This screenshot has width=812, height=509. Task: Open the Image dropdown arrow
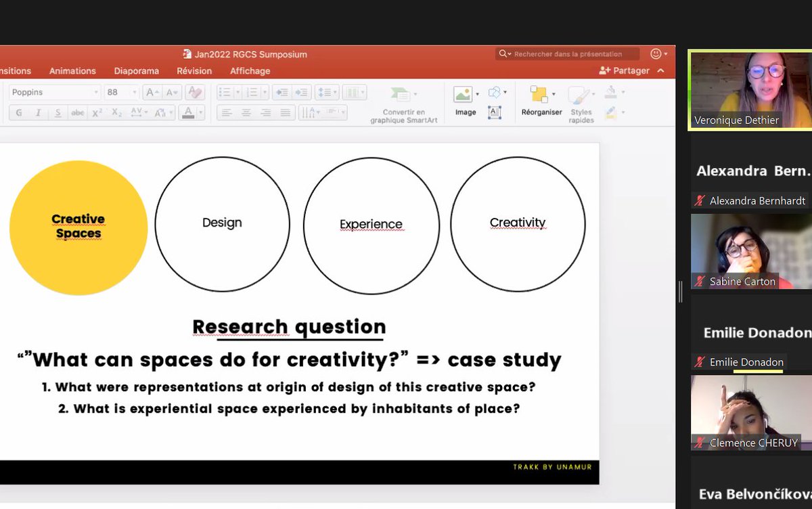tap(477, 94)
